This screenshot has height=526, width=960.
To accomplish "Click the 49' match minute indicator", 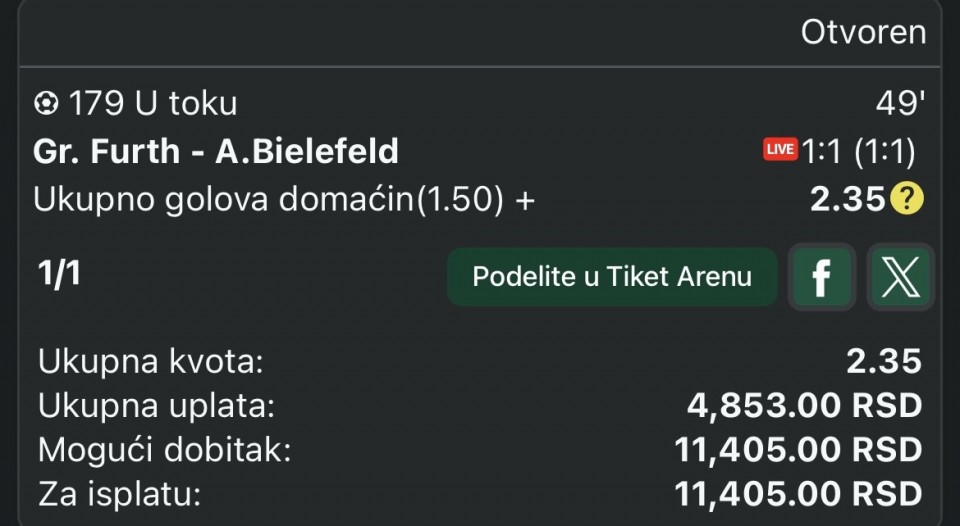I will coord(896,103).
